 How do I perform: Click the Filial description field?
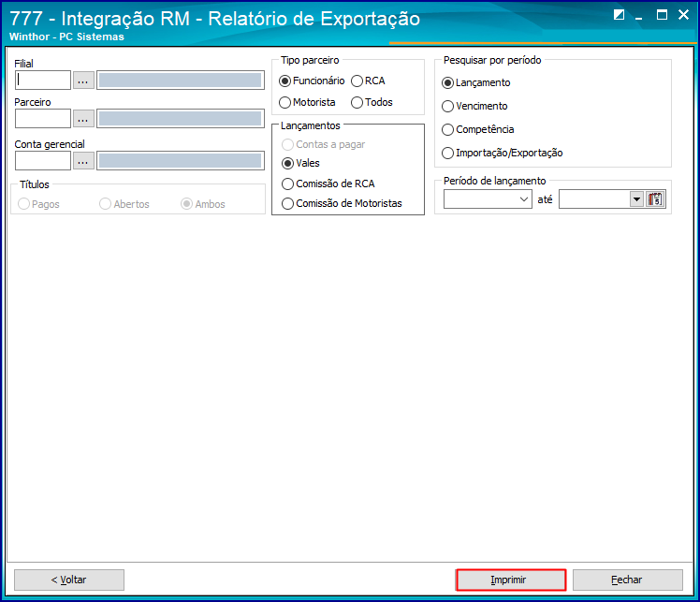[181, 80]
